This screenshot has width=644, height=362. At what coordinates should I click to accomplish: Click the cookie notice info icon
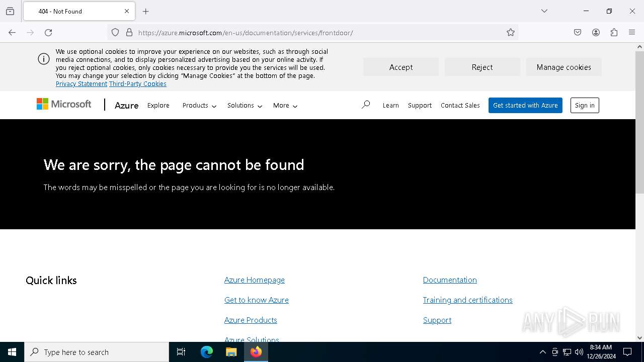tap(44, 59)
